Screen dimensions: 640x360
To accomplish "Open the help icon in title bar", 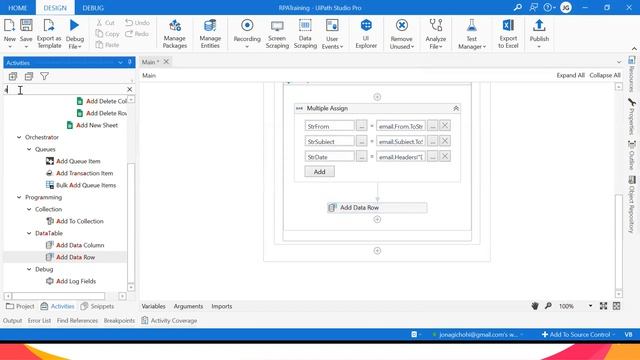I will pos(548,7).
